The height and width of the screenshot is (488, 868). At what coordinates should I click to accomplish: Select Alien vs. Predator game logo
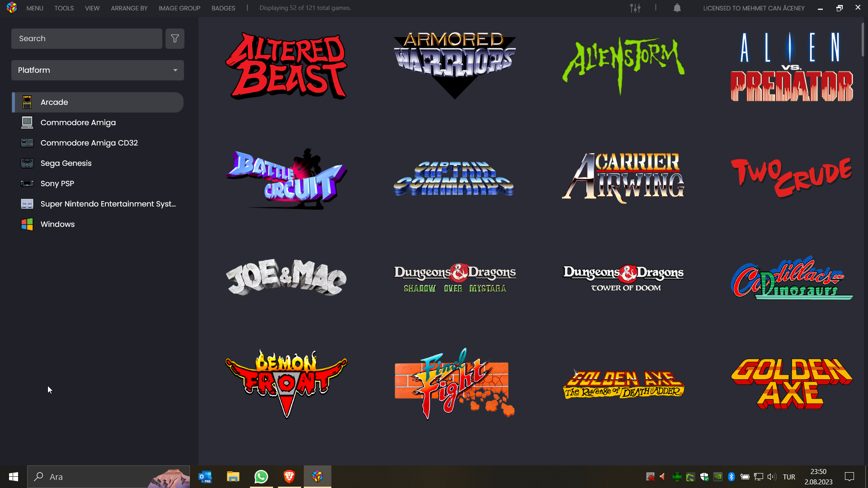click(x=792, y=66)
